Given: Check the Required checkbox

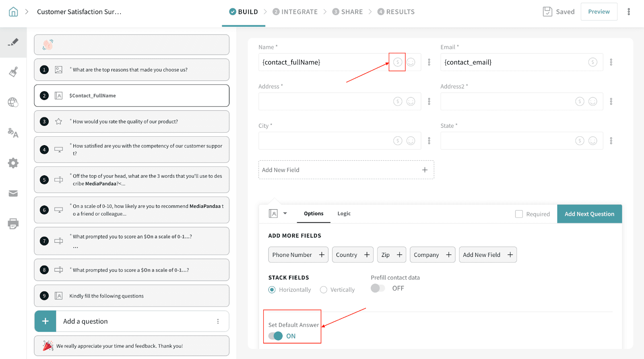Looking at the screenshot, I should [519, 214].
